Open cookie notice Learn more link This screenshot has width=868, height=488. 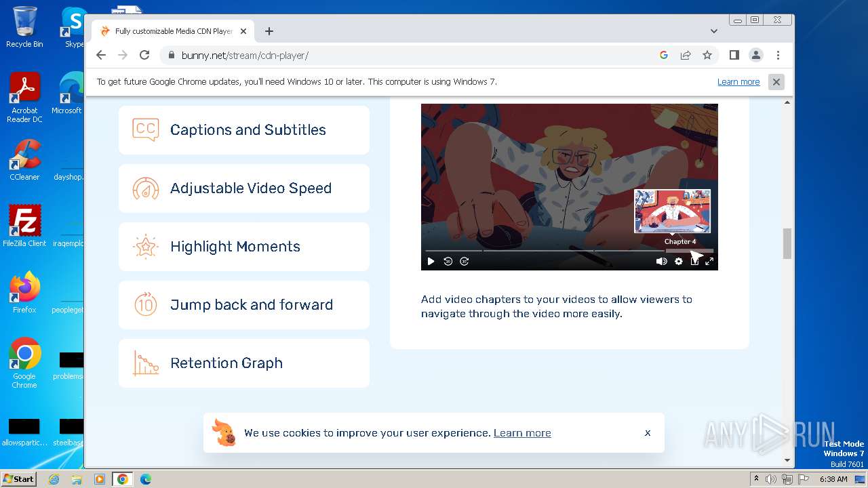click(x=522, y=433)
